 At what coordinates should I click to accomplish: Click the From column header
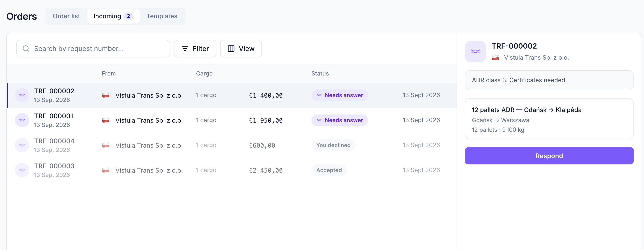point(109,74)
